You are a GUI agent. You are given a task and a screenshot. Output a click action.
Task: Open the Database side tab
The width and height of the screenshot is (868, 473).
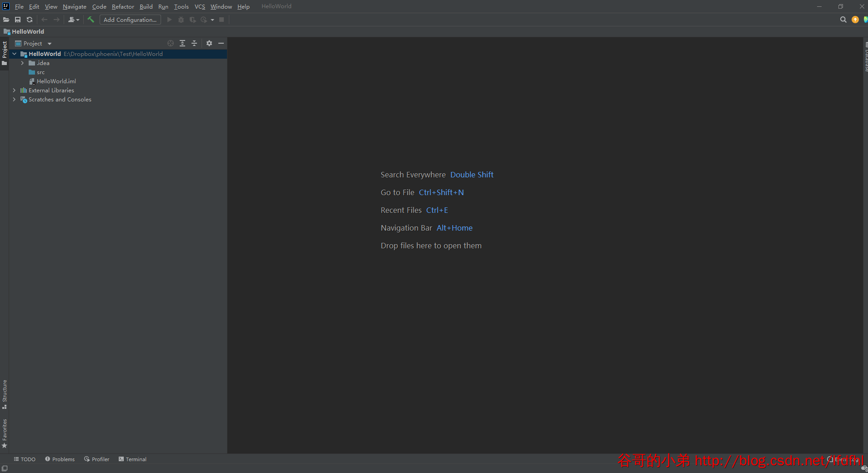coord(865,57)
